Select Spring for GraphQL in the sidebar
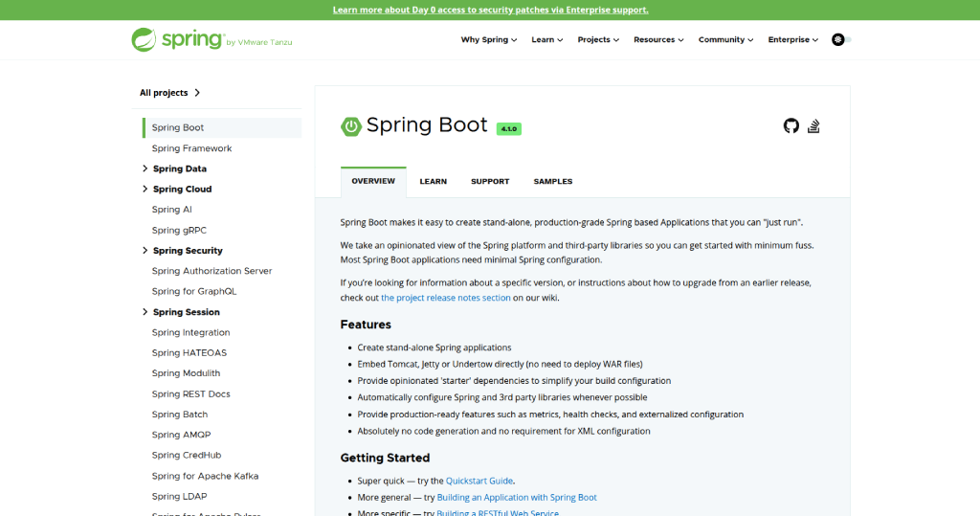 (x=193, y=291)
